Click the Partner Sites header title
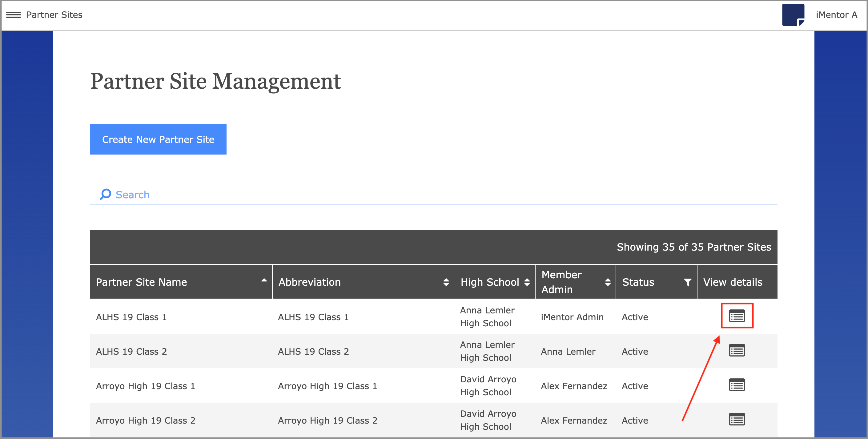Viewport: 868px width, 439px height. point(54,15)
